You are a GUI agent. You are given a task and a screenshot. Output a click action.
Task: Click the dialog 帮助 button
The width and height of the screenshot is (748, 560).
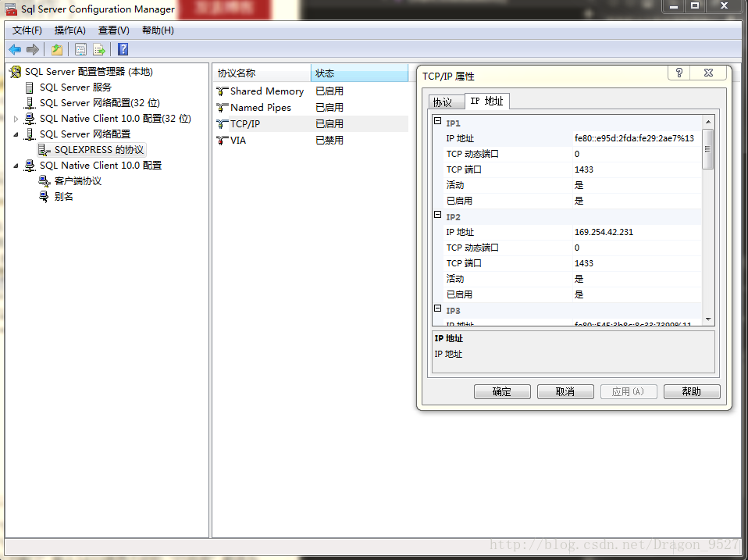[x=692, y=391]
